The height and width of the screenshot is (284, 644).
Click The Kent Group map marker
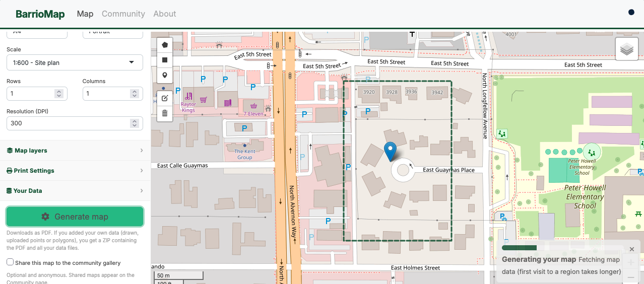pyautogui.click(x=244, y=145)
